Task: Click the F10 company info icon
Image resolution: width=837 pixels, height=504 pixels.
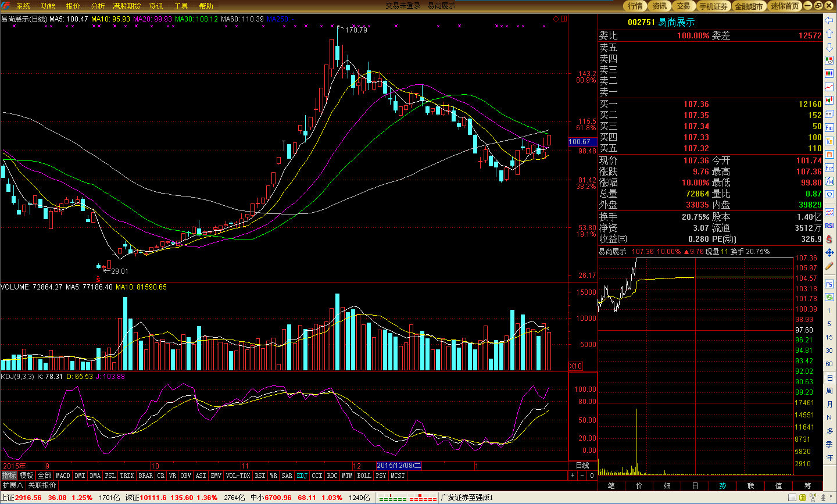Action: [x=829, y=127]
